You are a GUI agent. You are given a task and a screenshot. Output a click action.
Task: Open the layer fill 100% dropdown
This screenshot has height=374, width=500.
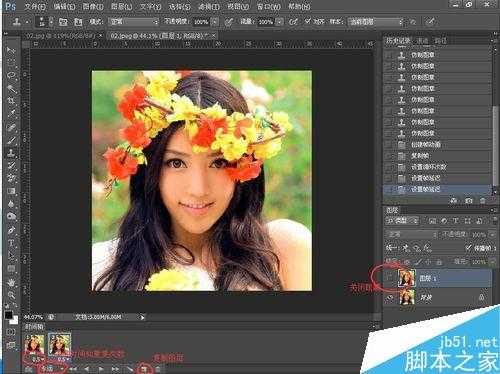pyautogui.click(x=492, y=262)
